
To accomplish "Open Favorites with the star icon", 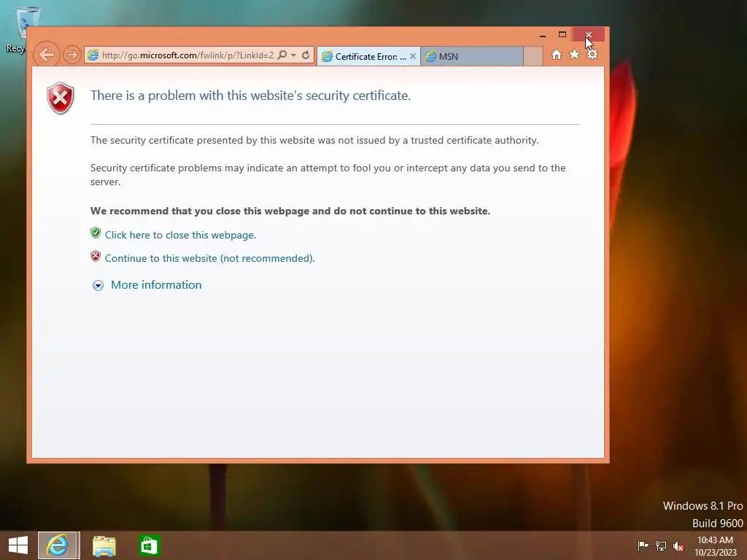I will click(x=574, y=54).
